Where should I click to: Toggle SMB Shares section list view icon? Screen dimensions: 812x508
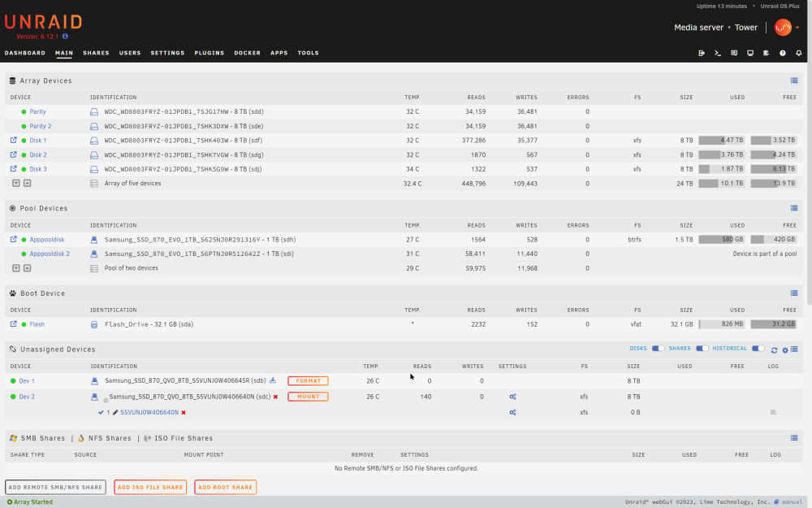pyautogui.click(x=794, y=438)
